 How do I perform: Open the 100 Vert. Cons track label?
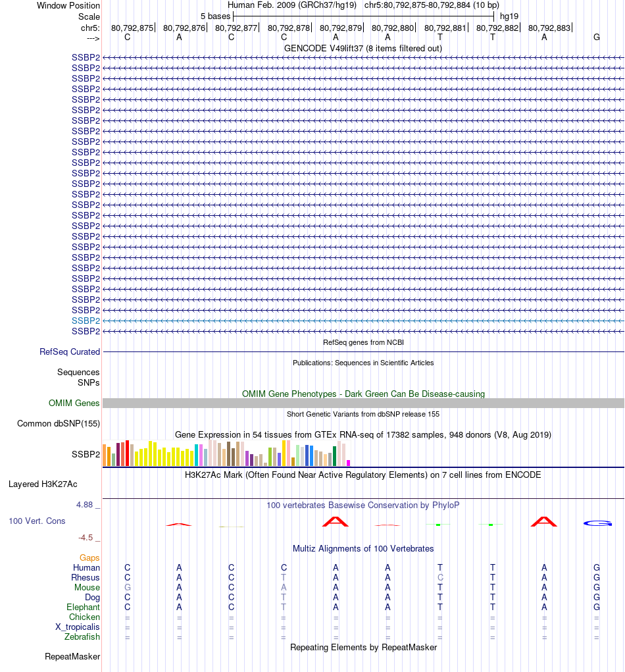click(x=37, y=521)
